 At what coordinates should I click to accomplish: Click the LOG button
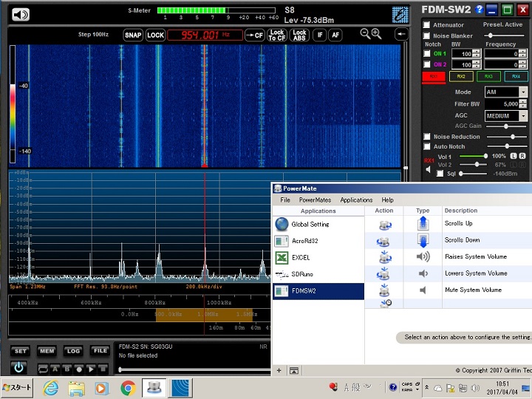[x=73, y=351]
